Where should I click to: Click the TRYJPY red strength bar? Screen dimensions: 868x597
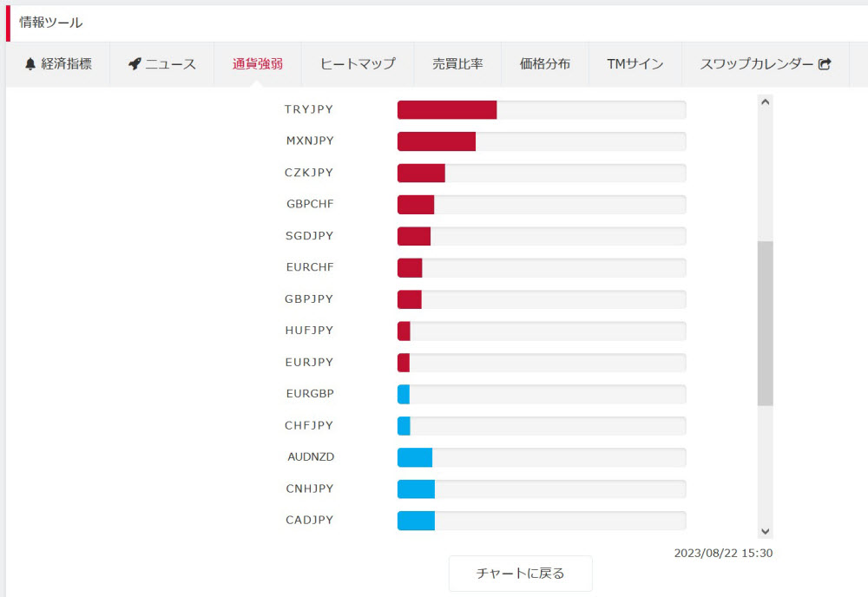click(447, 109)
